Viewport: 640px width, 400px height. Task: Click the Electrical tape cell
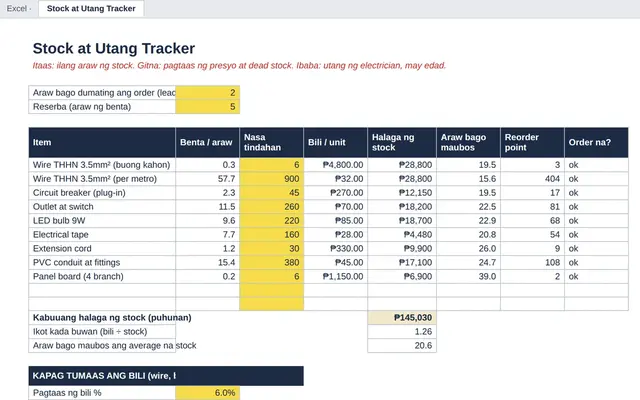point(102,234)
